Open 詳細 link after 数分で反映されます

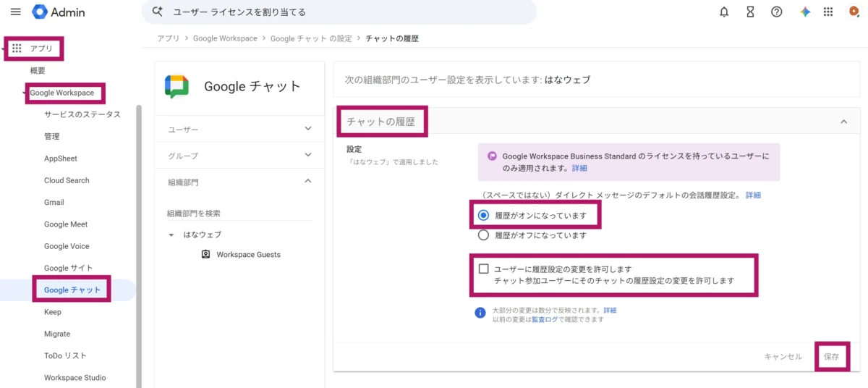(x=610, y=310)
